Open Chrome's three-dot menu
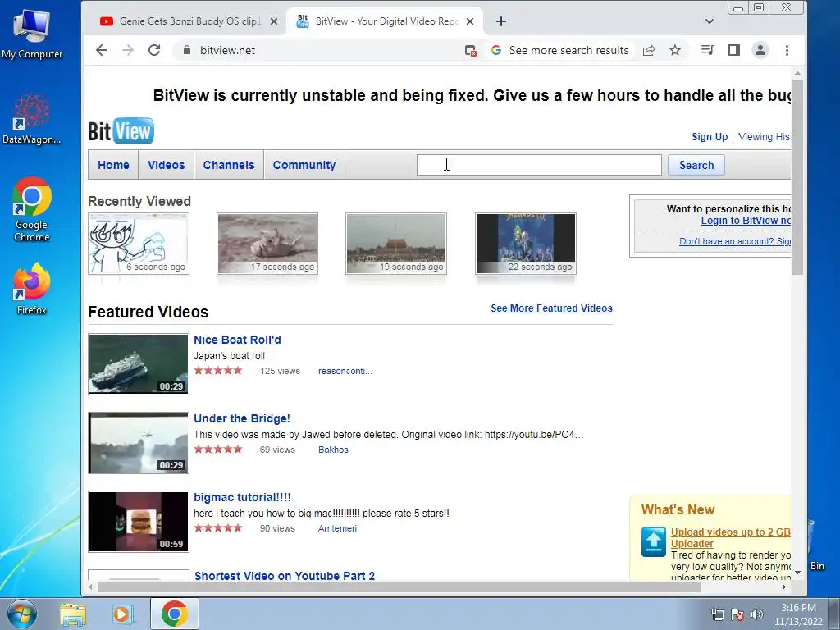The width and height of the screenshot is (840, 630). coord(787,50)
